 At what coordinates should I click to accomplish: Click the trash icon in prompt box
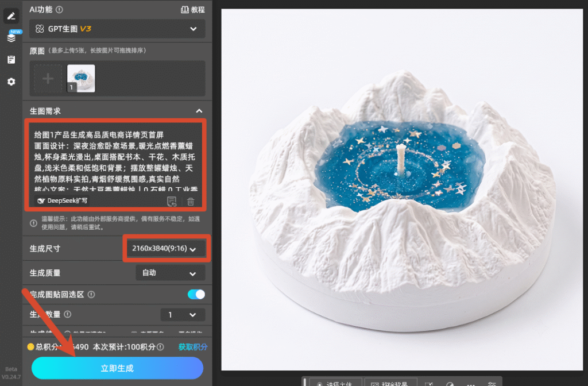tap(191, 202)
